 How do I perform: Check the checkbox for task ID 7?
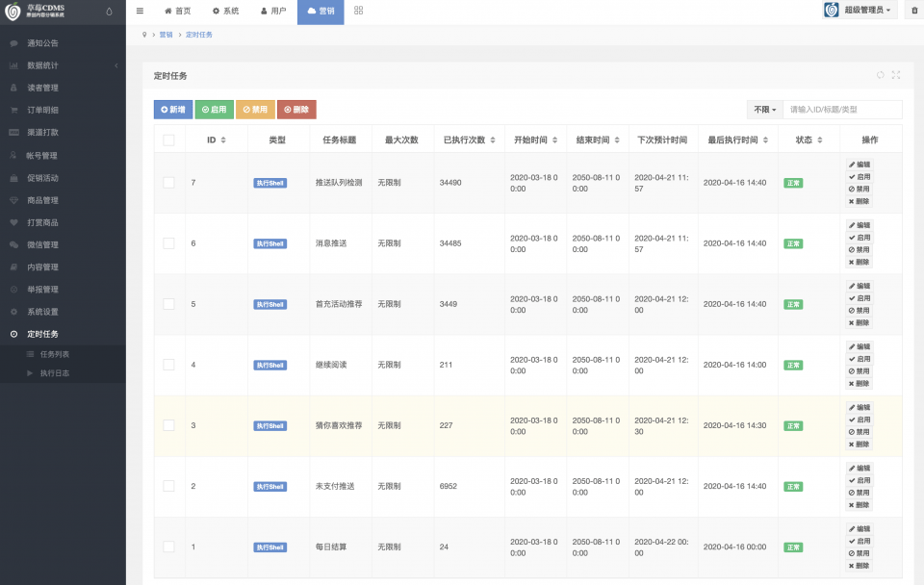[168, 183]
